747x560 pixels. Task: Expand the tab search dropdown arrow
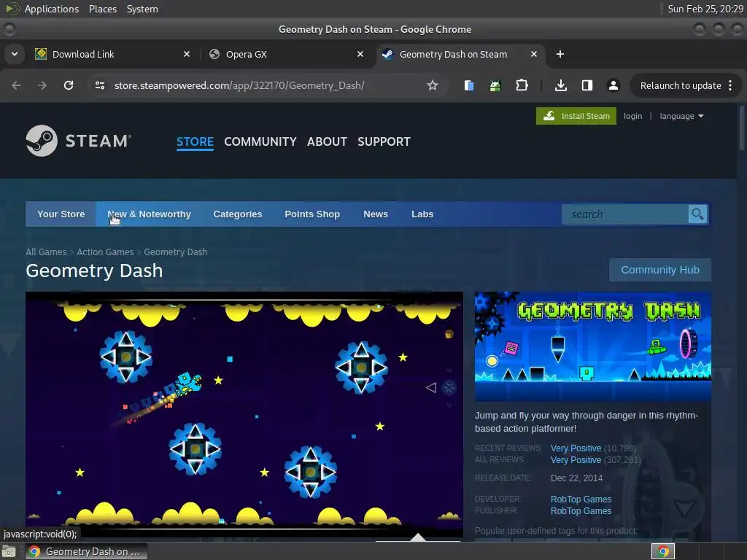(15, 54)
